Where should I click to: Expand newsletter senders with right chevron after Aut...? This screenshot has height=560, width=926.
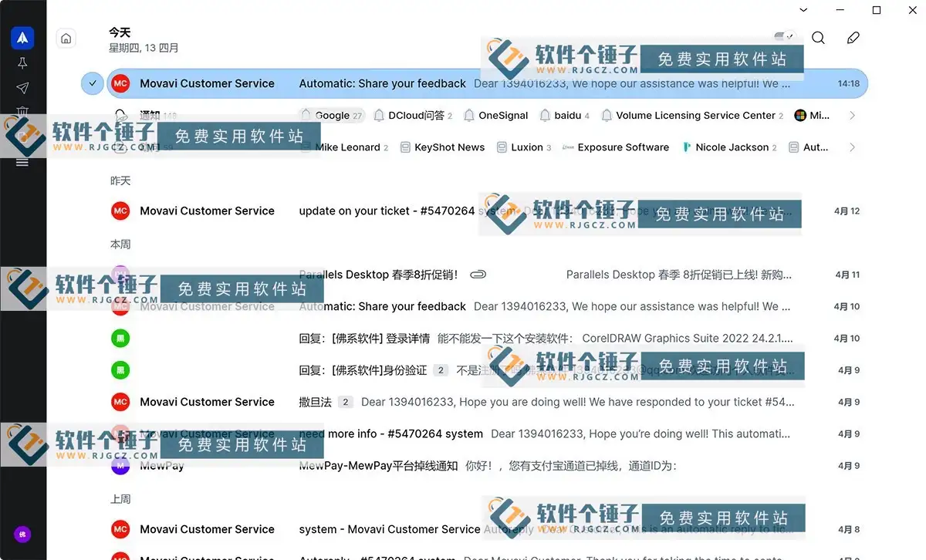852,147
